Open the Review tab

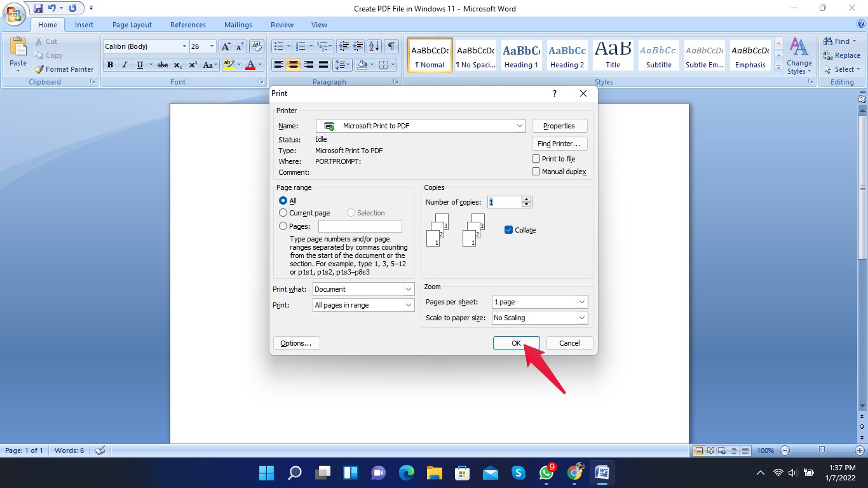[282, 25]
